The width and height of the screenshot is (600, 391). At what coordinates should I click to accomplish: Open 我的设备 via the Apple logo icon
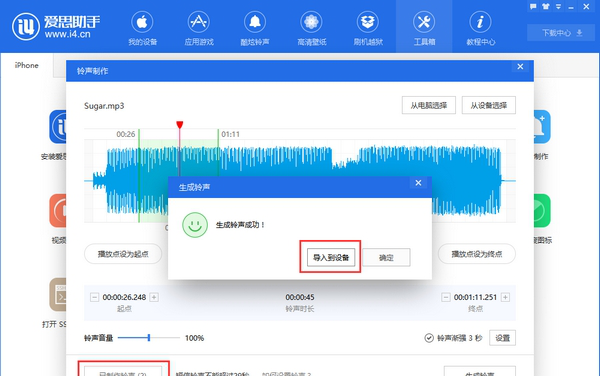pyautogui.click(x=142, y=22)
